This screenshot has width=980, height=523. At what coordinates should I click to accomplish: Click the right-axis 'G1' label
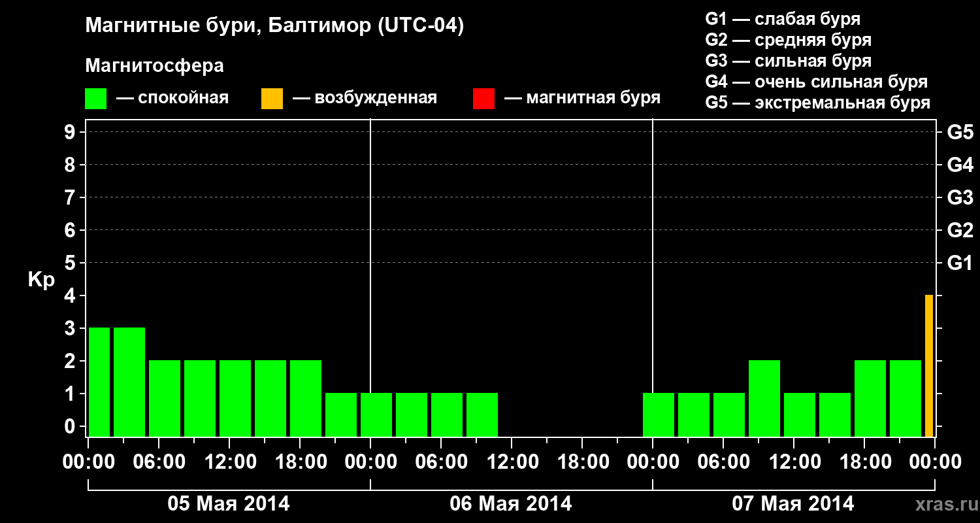(960, 263)
